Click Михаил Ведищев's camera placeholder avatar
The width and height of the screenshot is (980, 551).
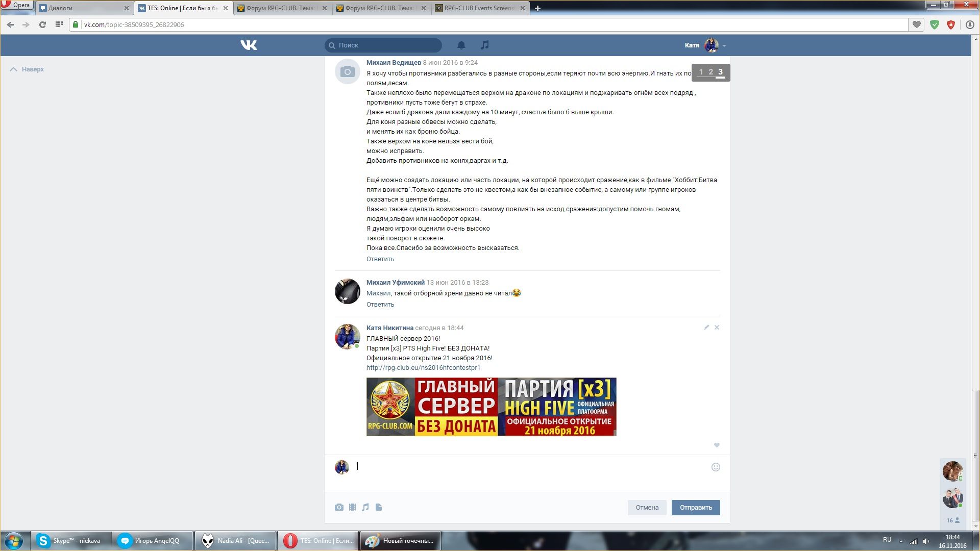point(348,72)
